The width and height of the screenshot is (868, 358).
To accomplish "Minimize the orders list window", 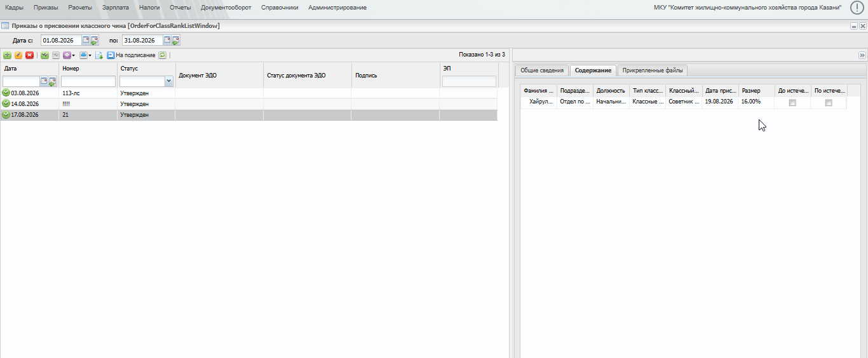I will click(x=854, y=26).
